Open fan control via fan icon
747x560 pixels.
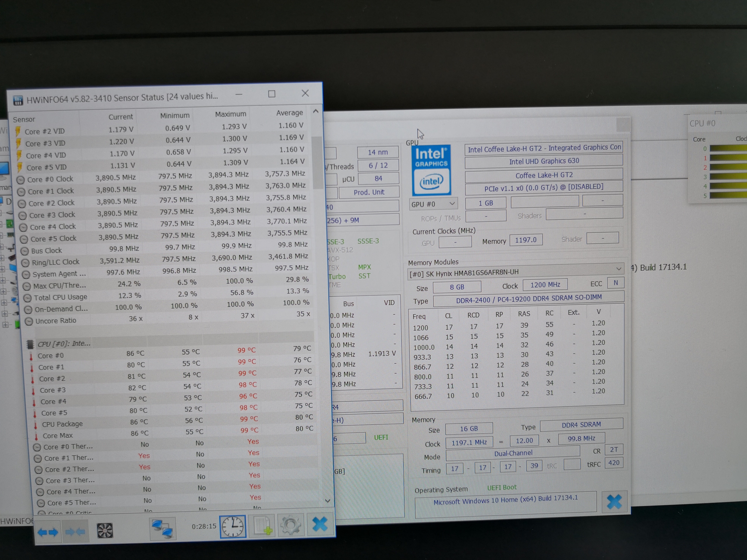tap(105, 531)
